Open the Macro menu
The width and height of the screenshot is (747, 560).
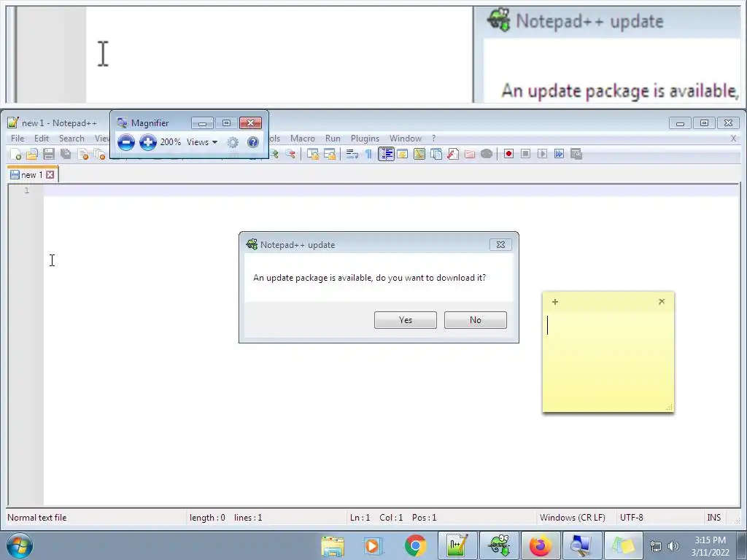tap(303, 138)
